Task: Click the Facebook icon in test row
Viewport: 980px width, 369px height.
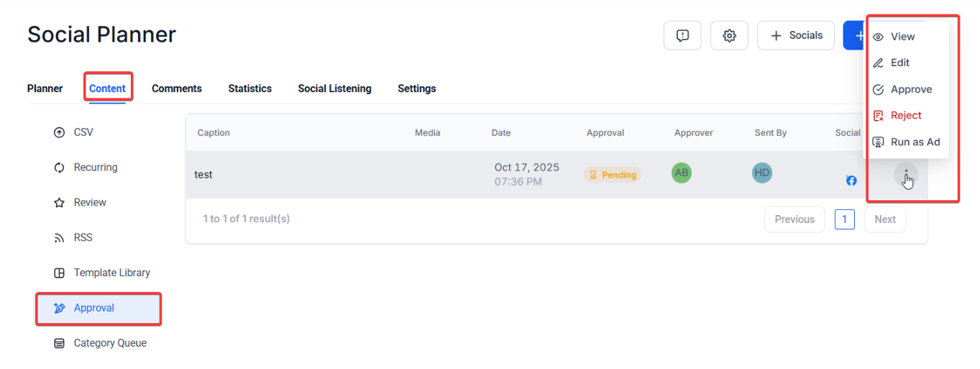Action: (x=851, y=181)
